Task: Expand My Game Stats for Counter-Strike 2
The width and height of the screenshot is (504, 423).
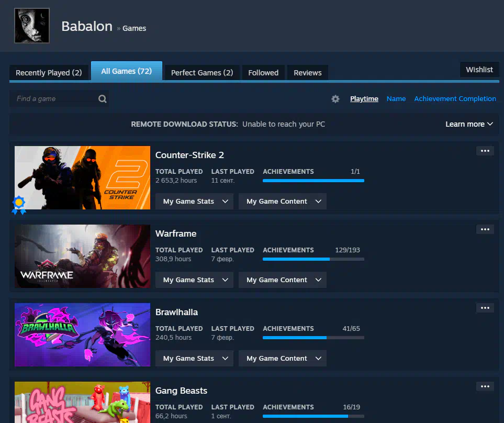Action: coord(195,202)
